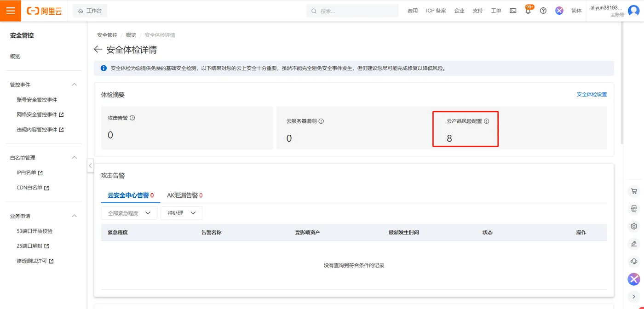Open the 待处理 status dropdown
The height and width of the screenshot is (309, 644).
pyautogui.click(x=182, y=213)
